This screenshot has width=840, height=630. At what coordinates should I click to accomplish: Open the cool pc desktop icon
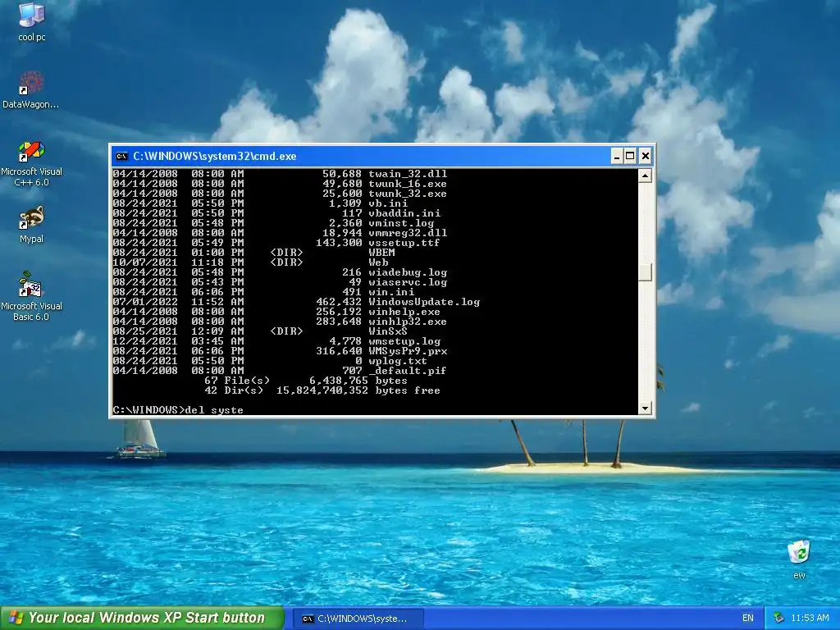[32, 21]
